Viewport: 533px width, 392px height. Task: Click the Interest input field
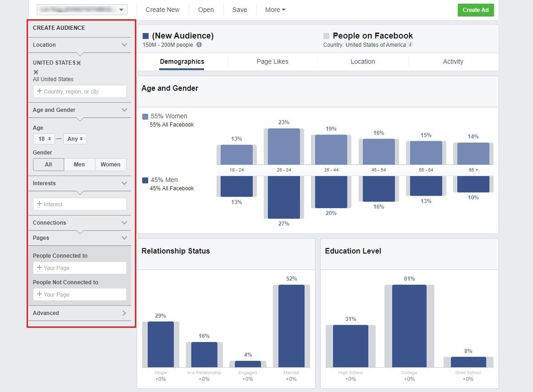pos(80,204)
